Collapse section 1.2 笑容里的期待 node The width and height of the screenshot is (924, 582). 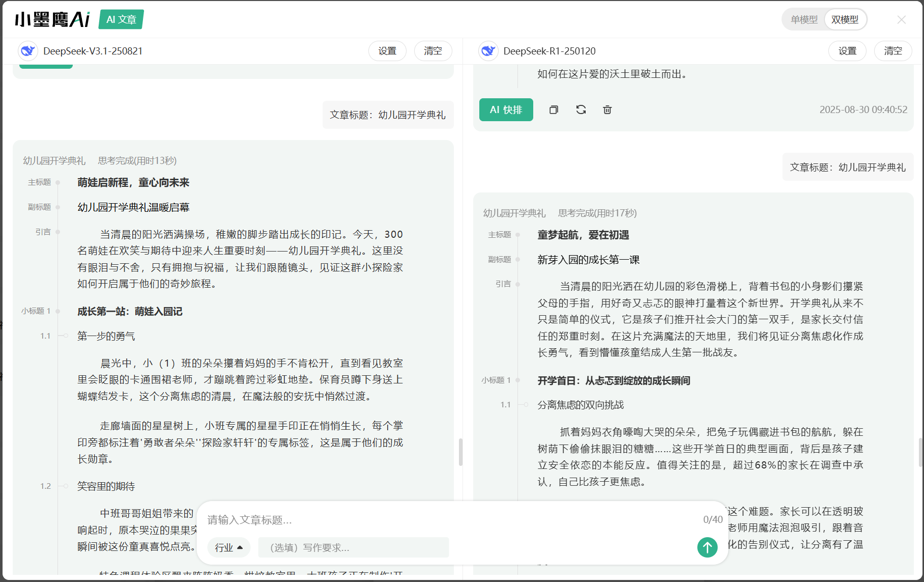click(x=66, y=486)
